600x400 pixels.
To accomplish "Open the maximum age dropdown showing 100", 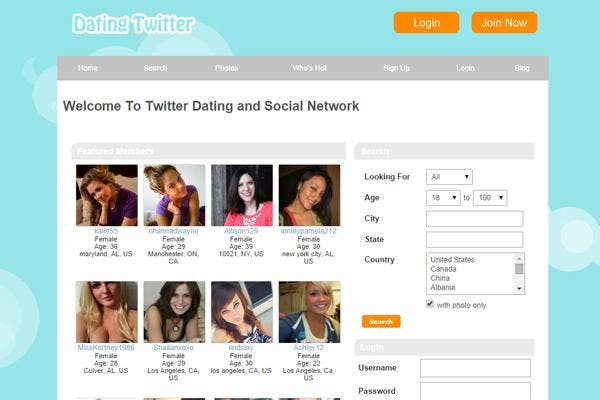I will coord(490,198).
